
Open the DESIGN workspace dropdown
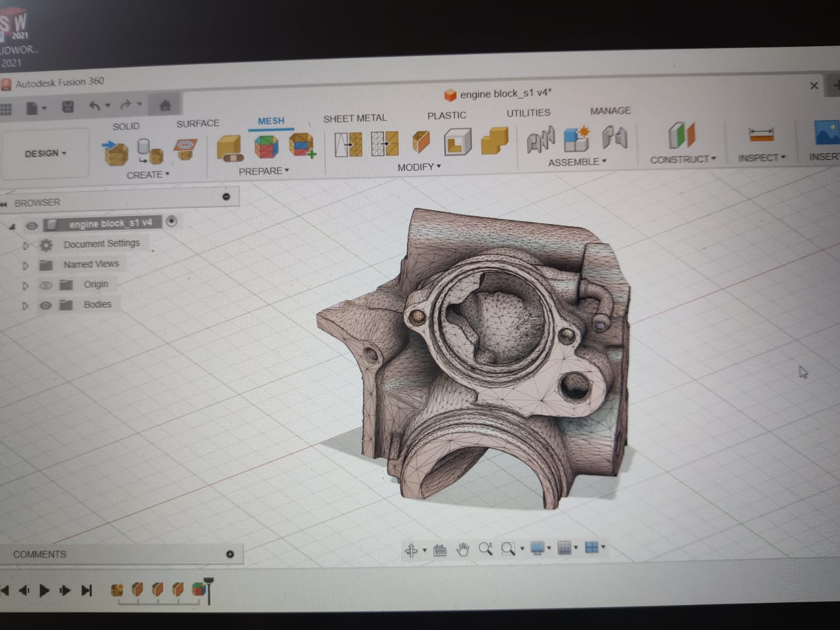pos(46,153)
